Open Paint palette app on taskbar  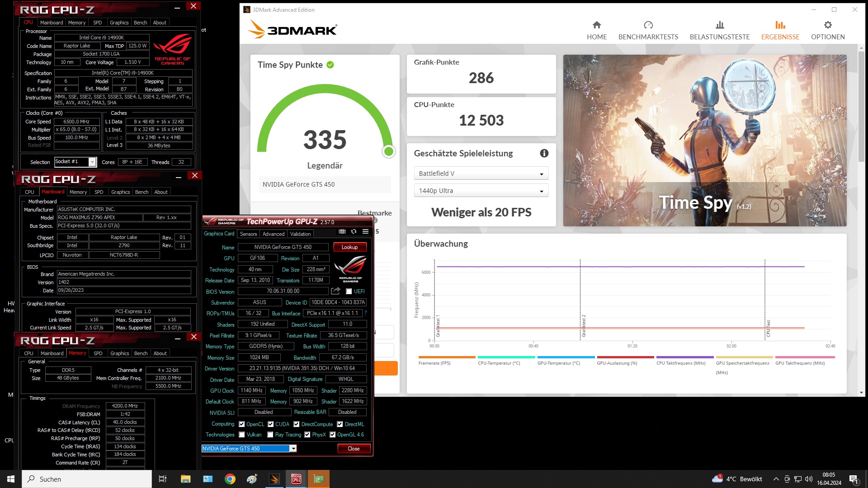point(252,479)
